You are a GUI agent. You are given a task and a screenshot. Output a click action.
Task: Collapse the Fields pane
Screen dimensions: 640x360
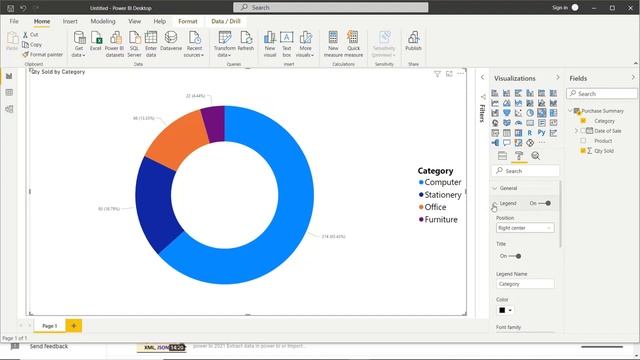[633, 78]
